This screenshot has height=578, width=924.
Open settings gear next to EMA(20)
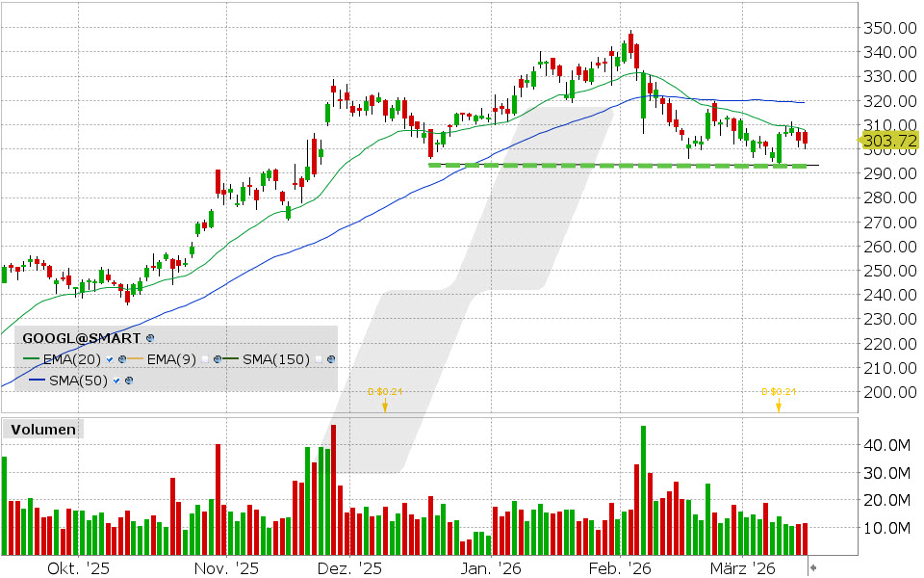pos(122,359)
